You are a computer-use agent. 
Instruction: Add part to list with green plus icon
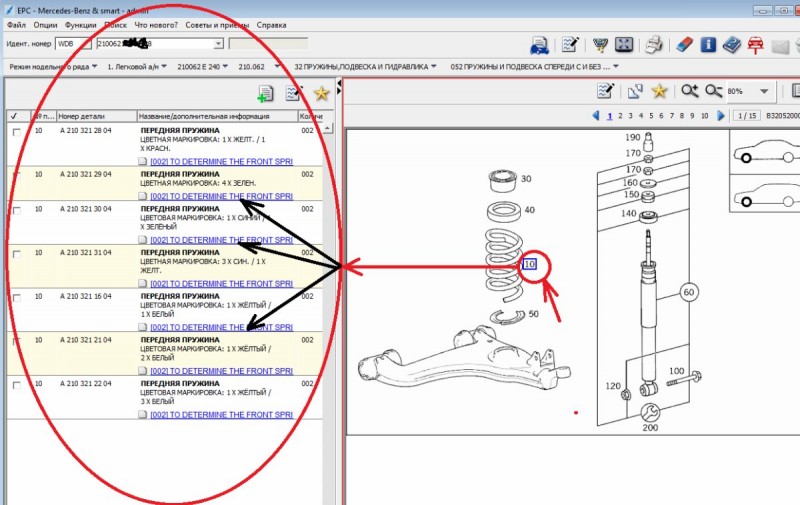pyautogui.click(x=265, y=94)
